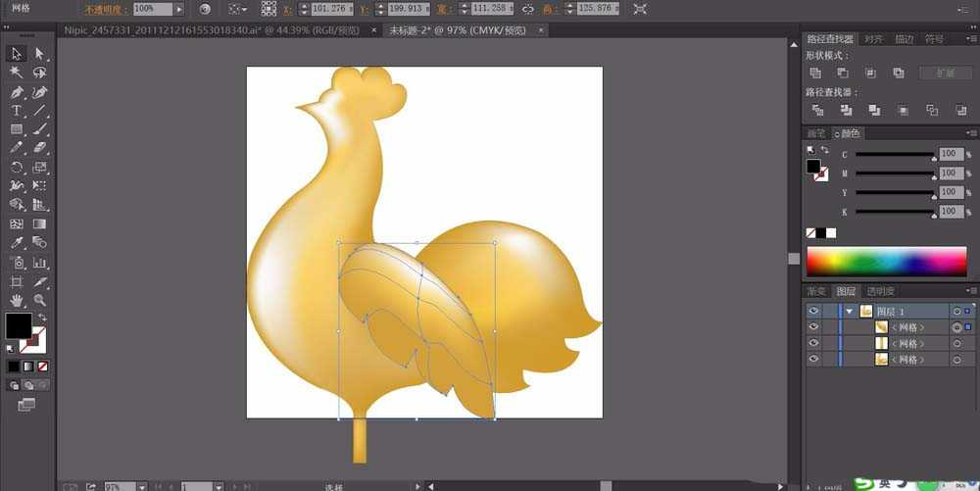Open the zoom level dropdown in status bar

pos(142,486)
